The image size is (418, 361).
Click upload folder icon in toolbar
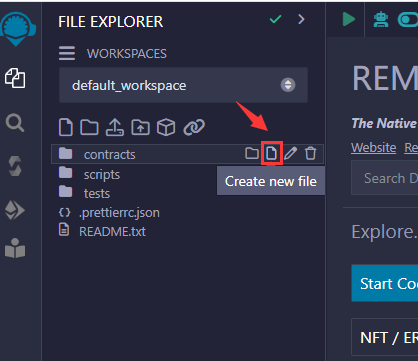(x=141, y=127)
